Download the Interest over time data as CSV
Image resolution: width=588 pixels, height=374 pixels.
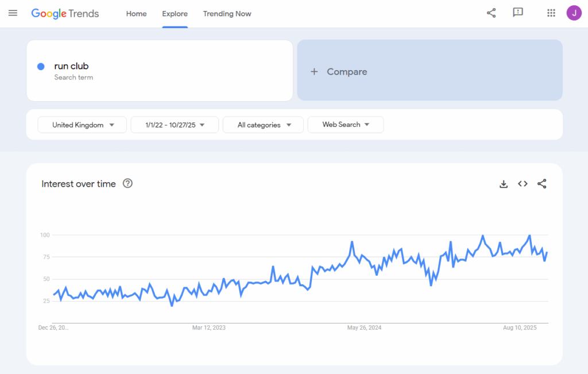[504, 184]
